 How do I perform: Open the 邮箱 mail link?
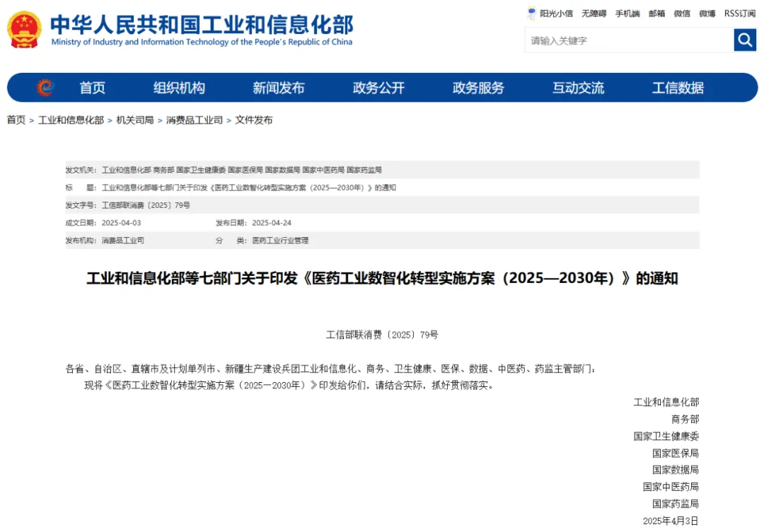coord(656,13)
